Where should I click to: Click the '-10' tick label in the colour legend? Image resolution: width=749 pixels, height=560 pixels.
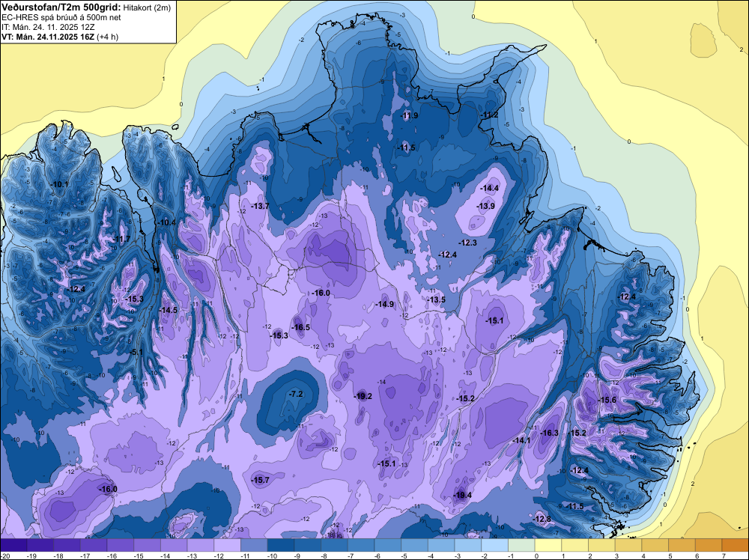(x=273, y=556)
